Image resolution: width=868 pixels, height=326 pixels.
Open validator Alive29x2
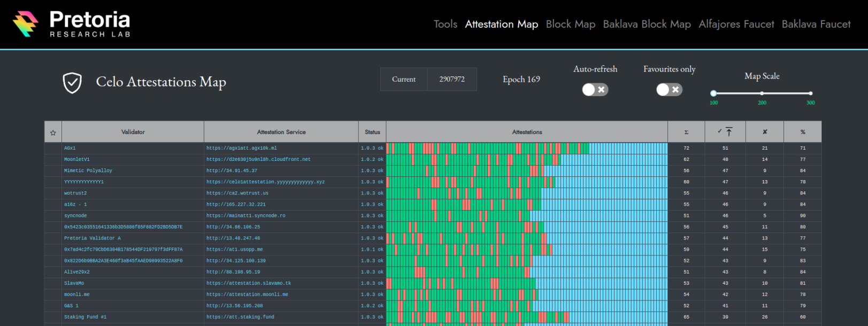(x=77, y=272)
